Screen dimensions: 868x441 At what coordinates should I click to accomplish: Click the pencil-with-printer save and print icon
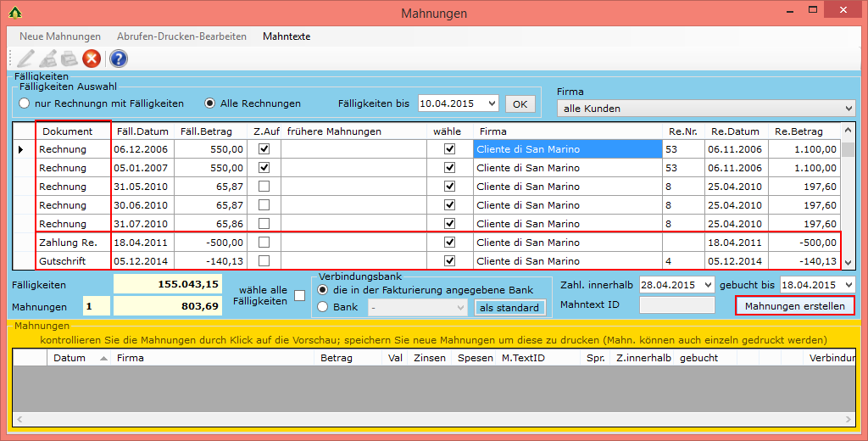(x=48, y=59)
